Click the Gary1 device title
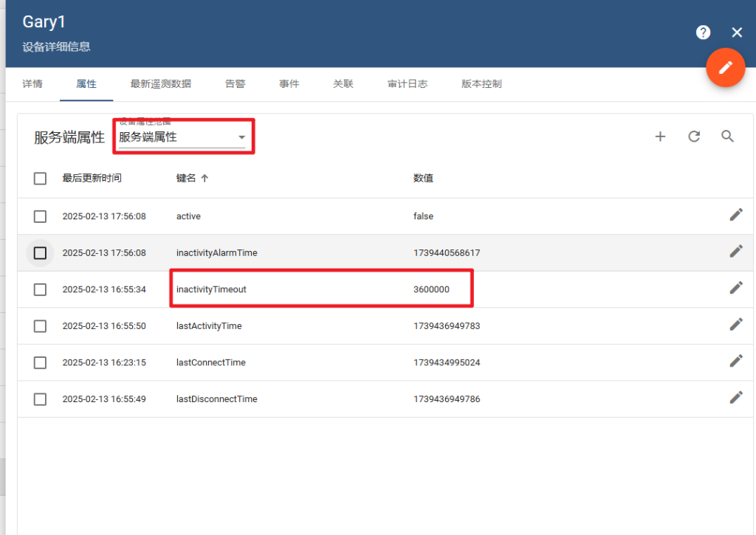This screenshot has height=535, width=756. click(x=44, y=22)
